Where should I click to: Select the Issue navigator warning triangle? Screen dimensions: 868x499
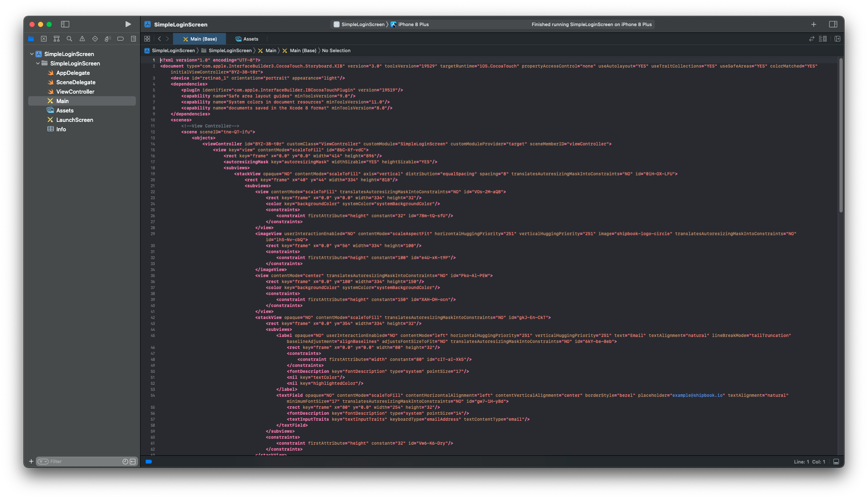(x=82, y=38)
